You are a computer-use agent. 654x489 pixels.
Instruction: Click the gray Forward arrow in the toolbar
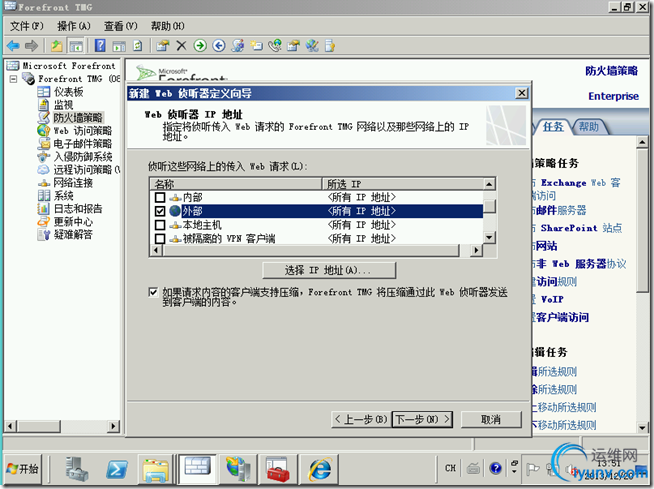(31, 45)
